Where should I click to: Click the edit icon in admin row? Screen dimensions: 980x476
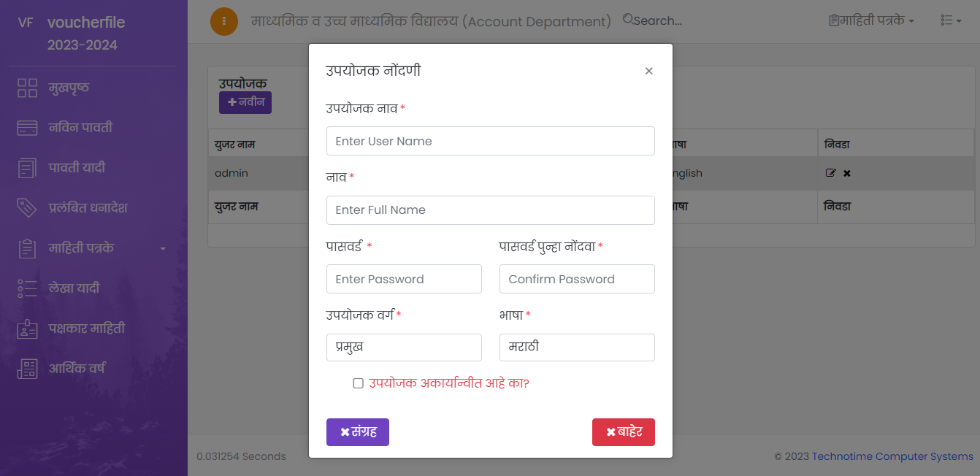tap(830, 174)
